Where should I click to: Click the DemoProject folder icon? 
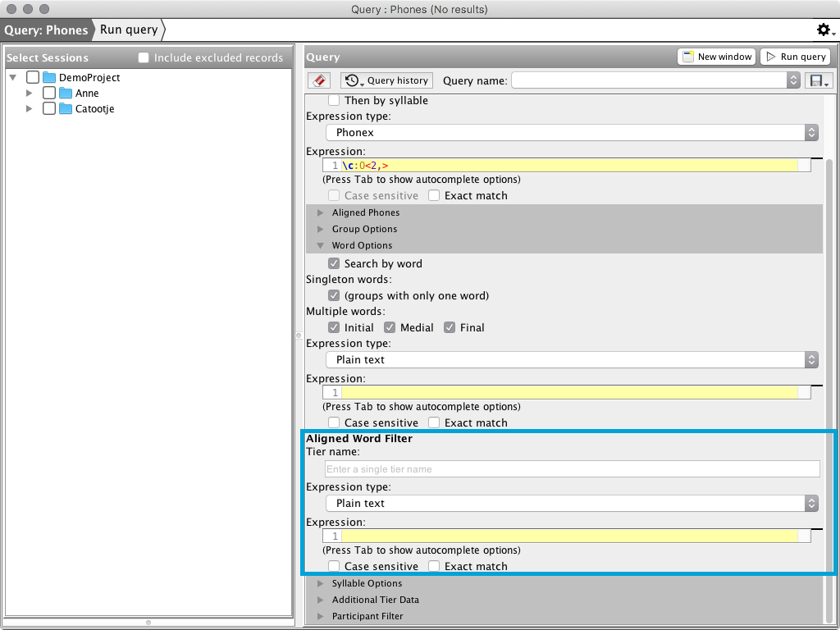tap(49, 77)
